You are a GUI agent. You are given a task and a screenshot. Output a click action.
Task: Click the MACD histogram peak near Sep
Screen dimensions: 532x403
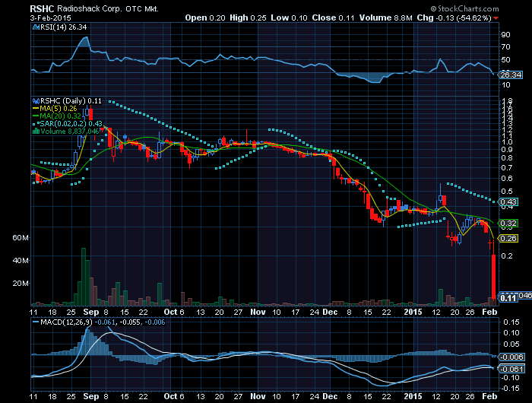point(88,341)
